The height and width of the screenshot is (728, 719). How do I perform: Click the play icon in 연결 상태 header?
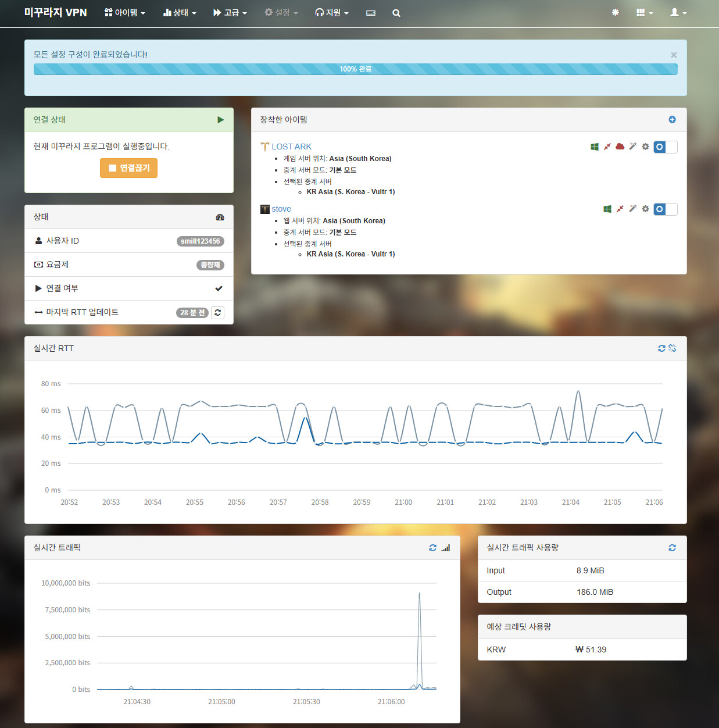tap(220, 120)
